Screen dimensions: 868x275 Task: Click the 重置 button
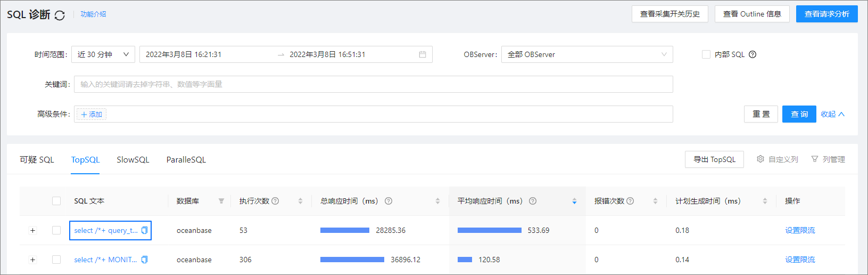pos(761,114)
